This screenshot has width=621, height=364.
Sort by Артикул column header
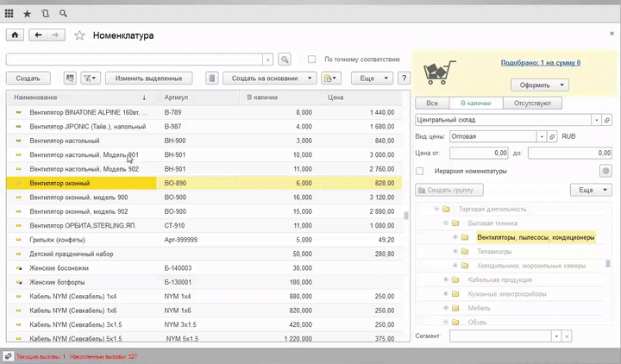[x=198, y=97]
